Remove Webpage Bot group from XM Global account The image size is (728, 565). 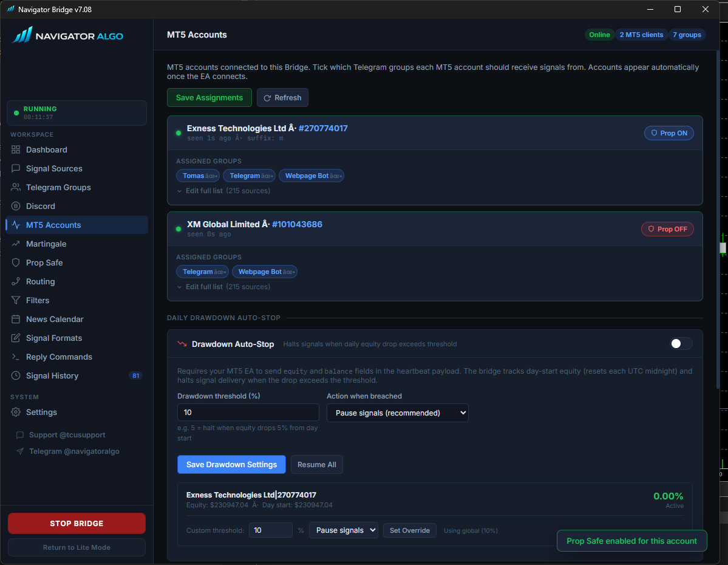(289, 272)
